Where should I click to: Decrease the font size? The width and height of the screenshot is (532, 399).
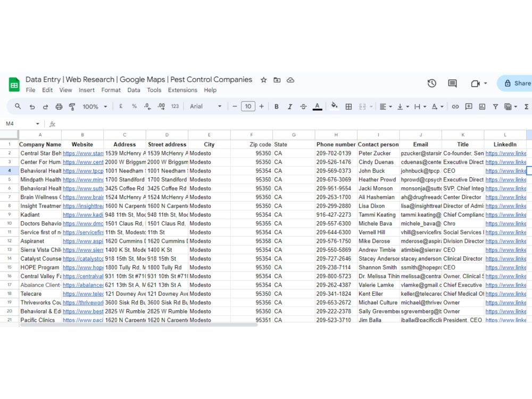[235, 106]
